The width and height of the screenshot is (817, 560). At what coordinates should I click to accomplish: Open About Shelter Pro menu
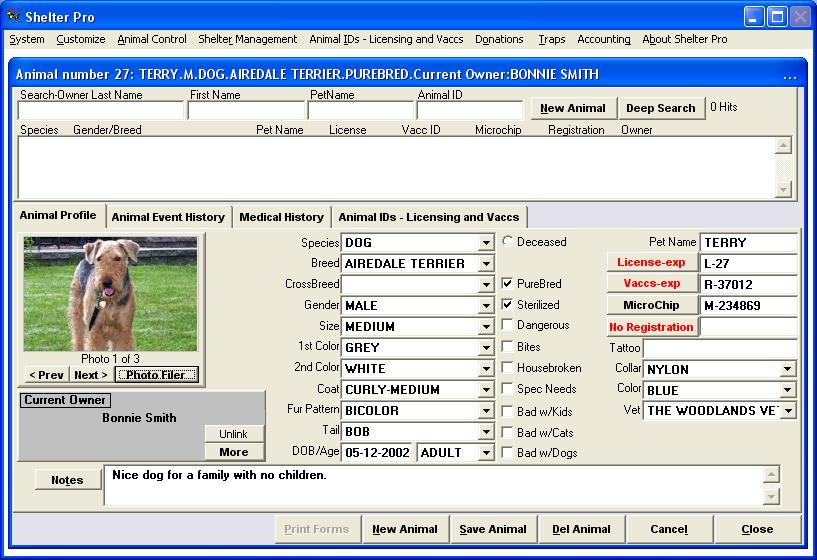(685, 39)
